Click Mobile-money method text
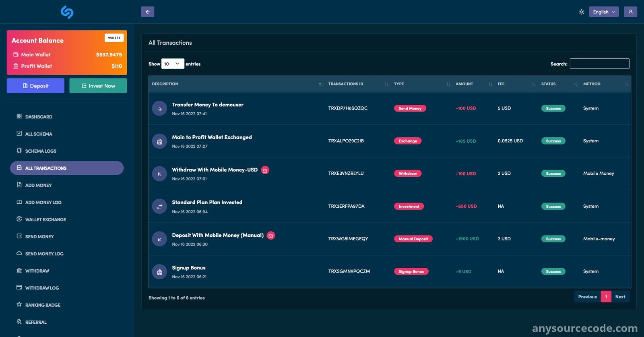The image size is (644, 337). coord(599,239)
